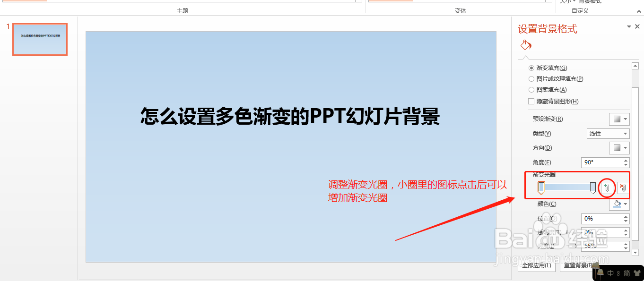Viewport: 644px width, 281px height.
Task: Click the 中 input mode icon
Action: (x=611, y=273)
